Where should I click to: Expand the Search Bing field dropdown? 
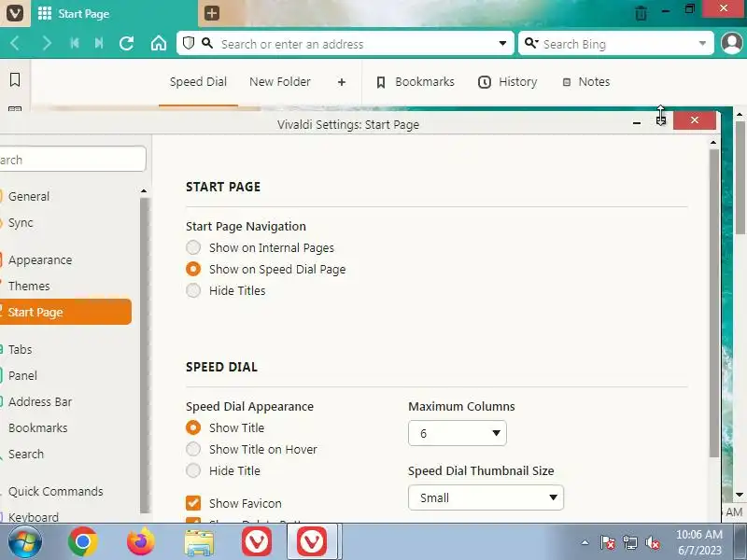702,43
